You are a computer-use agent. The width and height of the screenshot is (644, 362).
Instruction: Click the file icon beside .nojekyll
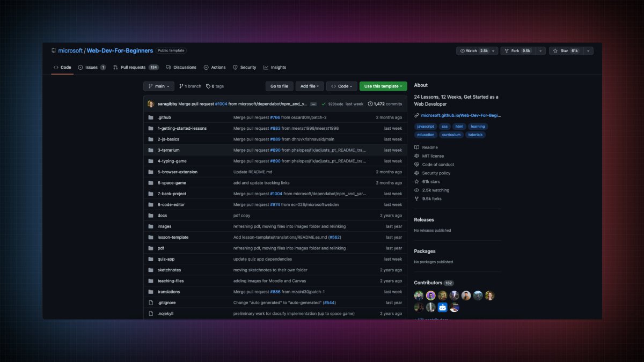pyautogui.click(x=151, y=313)
